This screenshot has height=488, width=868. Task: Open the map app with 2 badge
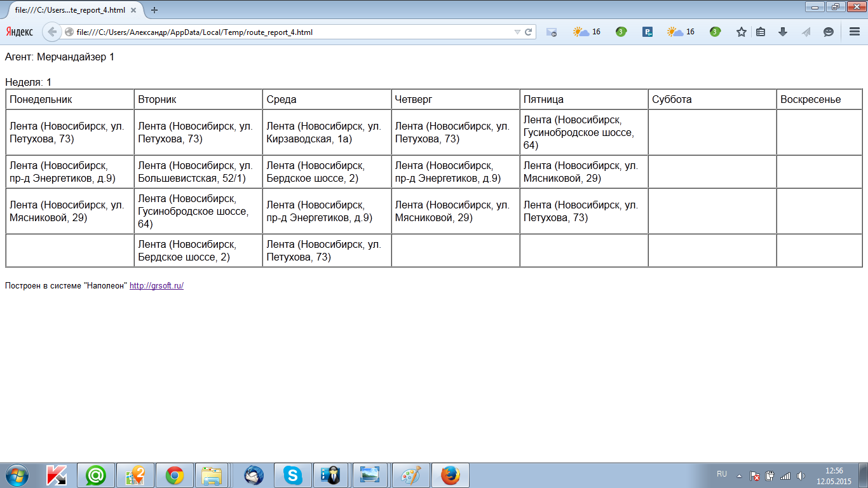[135, 475]
